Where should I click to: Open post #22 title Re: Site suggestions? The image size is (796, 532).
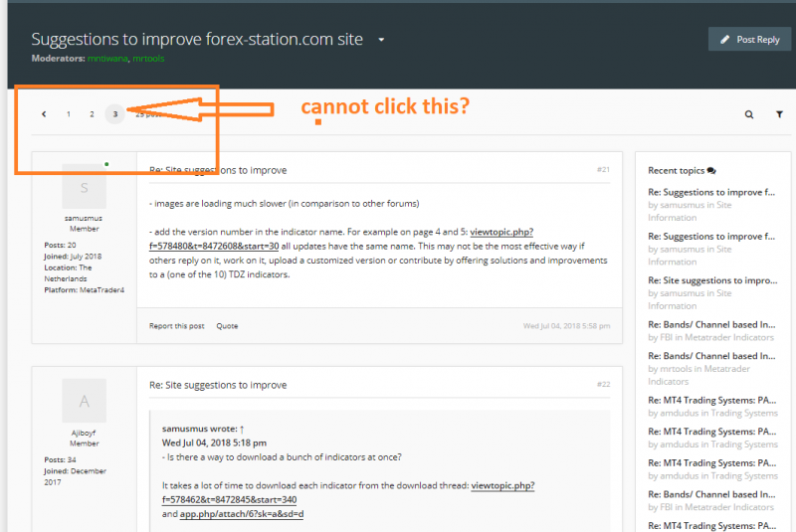218,385
